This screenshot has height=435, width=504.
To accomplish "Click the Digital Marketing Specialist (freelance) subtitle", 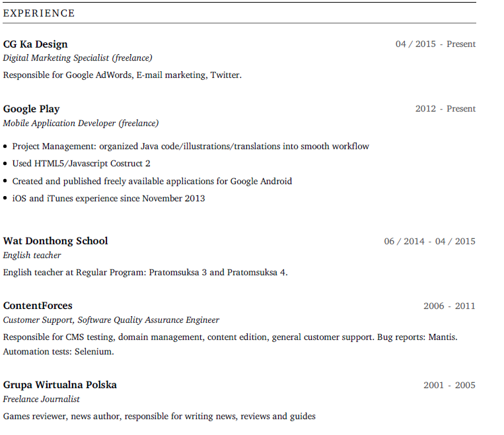I will click(77, 58).
